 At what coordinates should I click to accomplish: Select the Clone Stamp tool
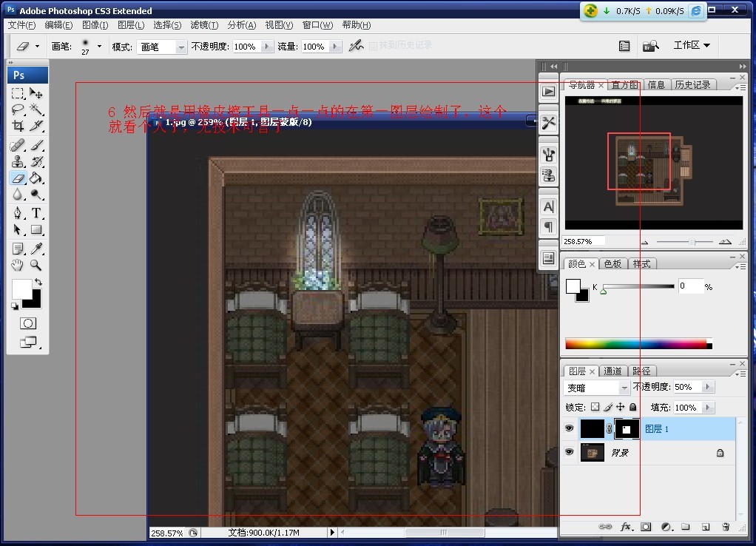pyautogui.click(x=18, y=161)
